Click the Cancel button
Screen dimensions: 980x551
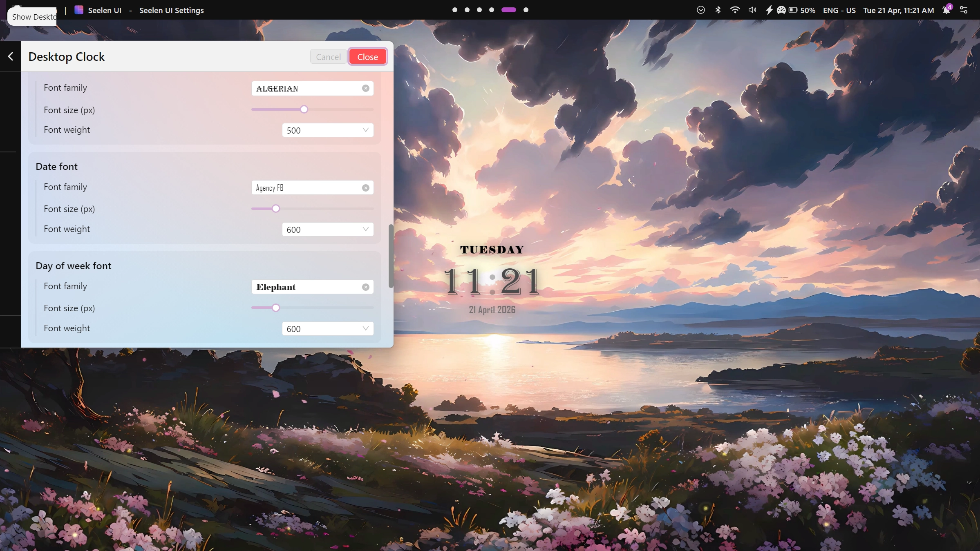click(328, 56)
